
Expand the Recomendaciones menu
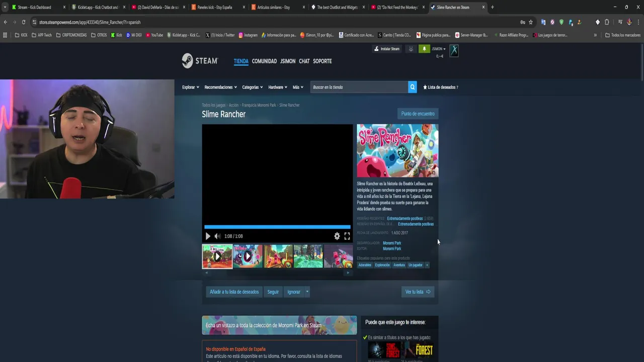(x=220, y=87)
